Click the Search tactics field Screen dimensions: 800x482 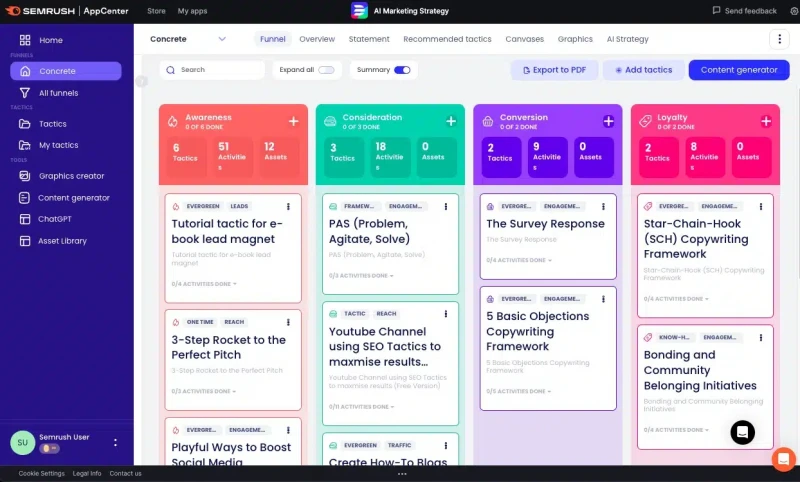[212, 70]
